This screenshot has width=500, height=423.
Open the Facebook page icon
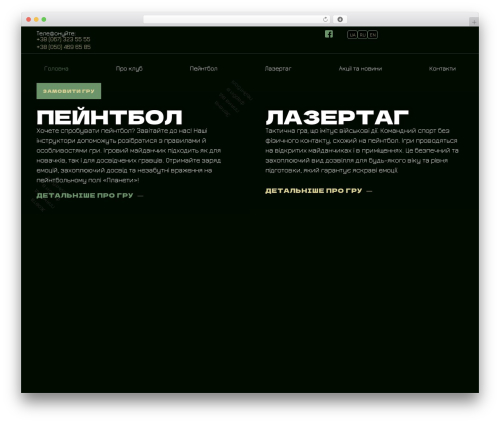[329, 34]
